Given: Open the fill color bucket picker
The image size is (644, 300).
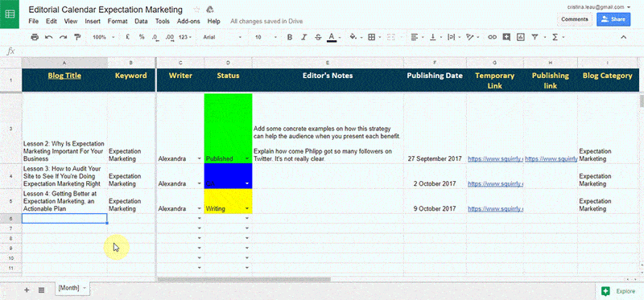Looking at the screenshot, I should click(x=353, y=37).
